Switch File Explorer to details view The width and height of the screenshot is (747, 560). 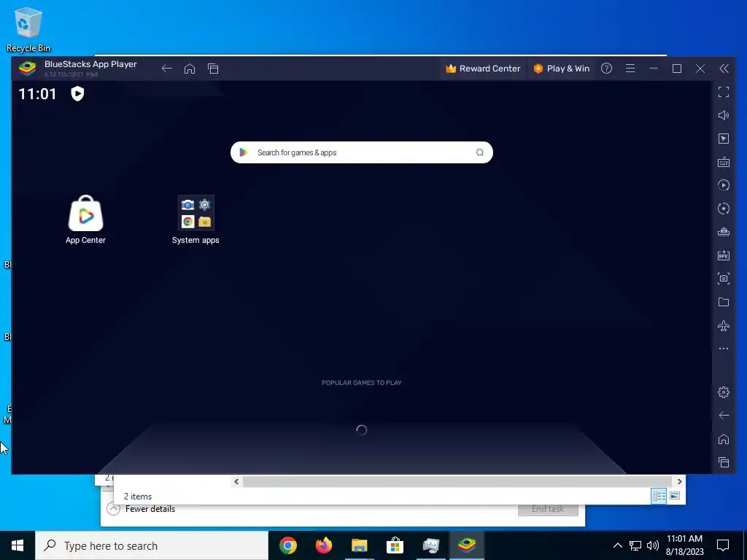[x=659, y=496]
